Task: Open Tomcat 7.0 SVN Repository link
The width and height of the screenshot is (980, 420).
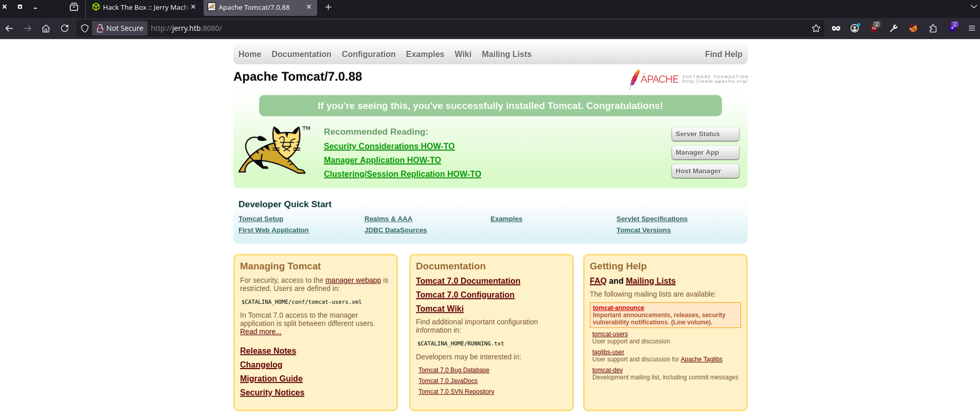Action: (456, 392)
